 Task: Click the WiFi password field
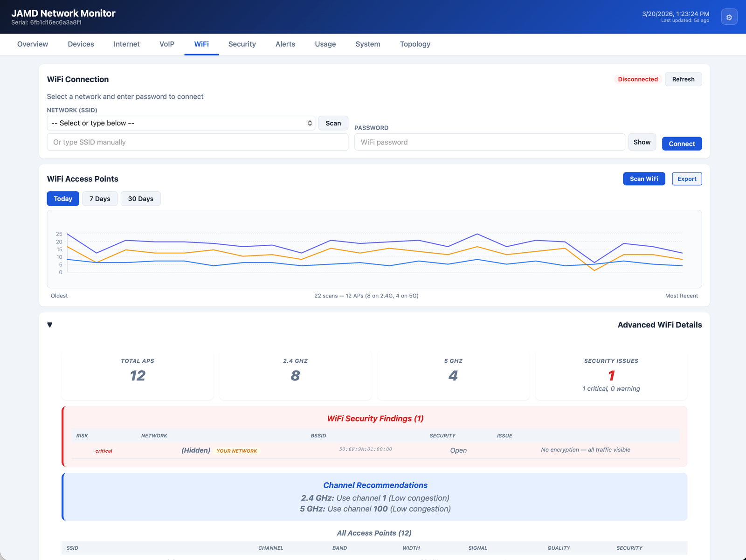[489, 142]
